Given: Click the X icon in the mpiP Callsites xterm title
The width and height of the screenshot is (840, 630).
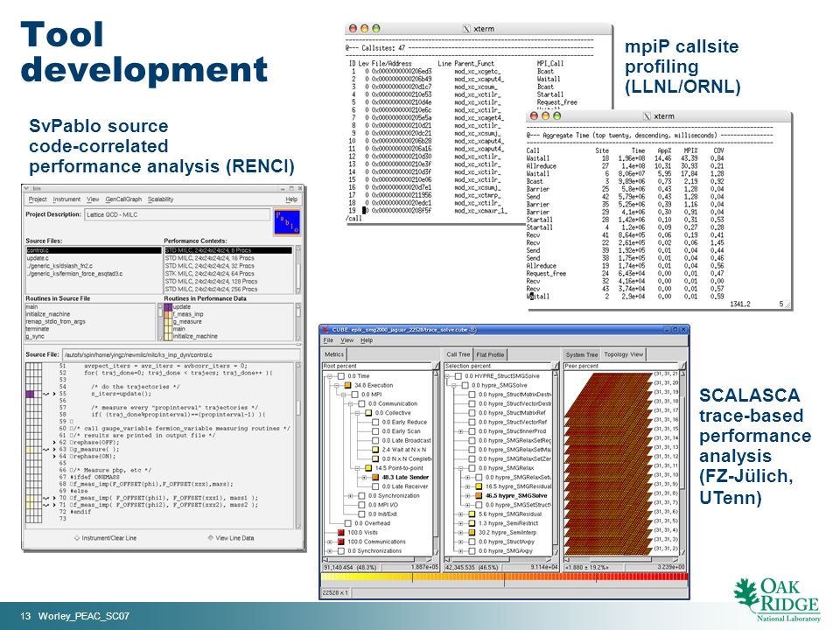Looking at the screenshot, I should [466, 29].
